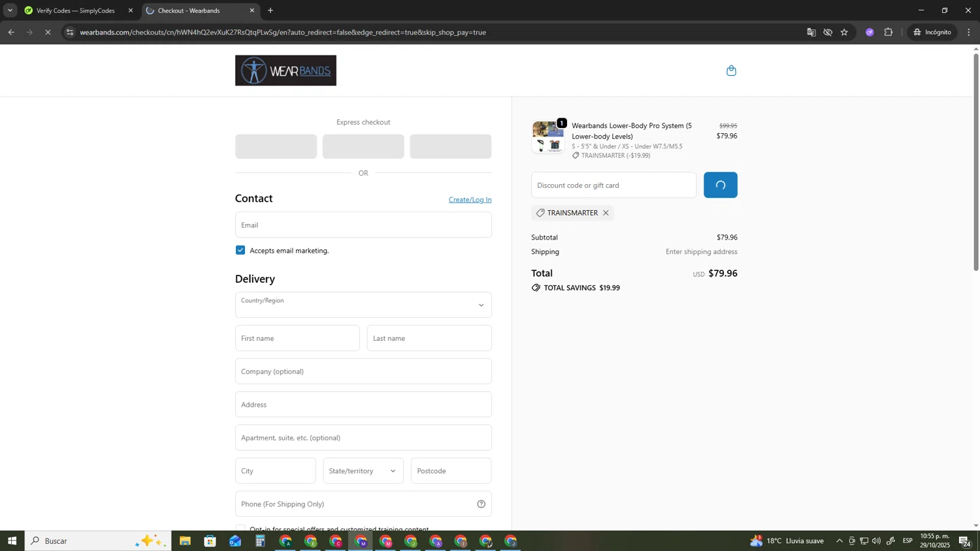Click the first express checkout placeholder button
The height and width of the screenshot is (551, 980).
point(276,146)
